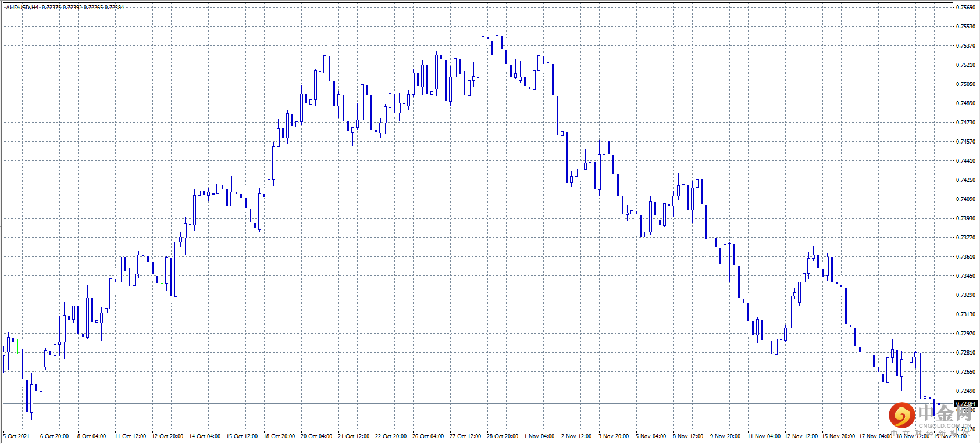980x444 pixels.
Task: Select the 0.74090 price level label
Action: click(966, 199)
